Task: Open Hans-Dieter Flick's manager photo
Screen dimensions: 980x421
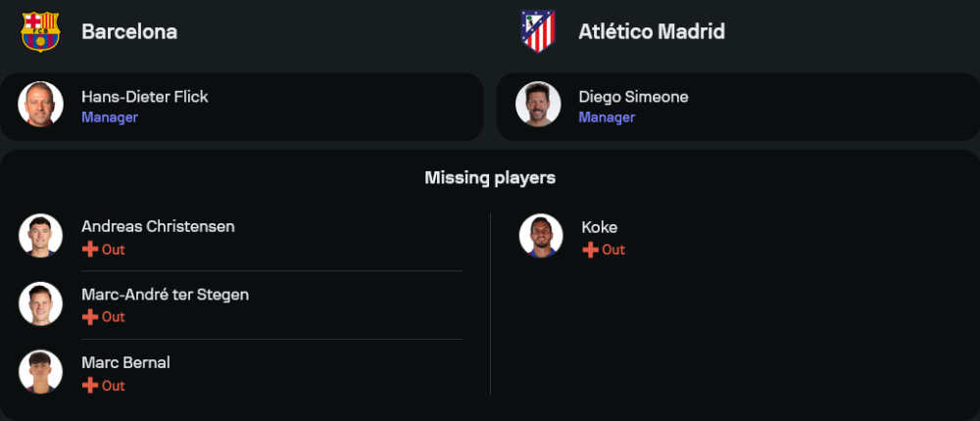Action: click(40, 105)
